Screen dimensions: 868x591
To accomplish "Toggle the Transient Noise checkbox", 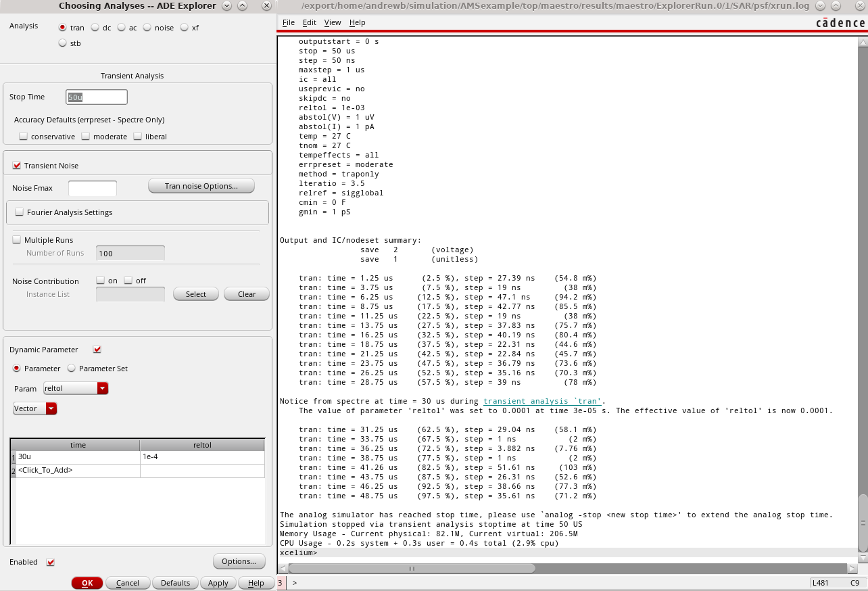I will pyautogui.click(x=17, y=166).
